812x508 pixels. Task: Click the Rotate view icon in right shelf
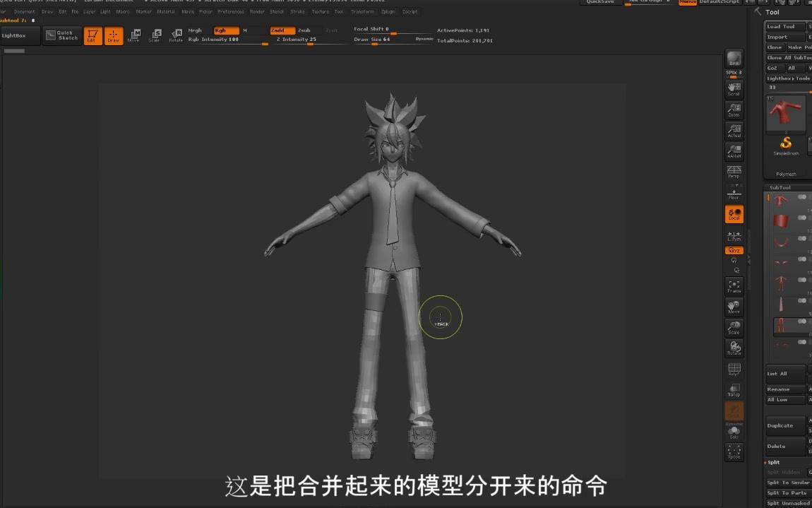(x=734, y=348)
